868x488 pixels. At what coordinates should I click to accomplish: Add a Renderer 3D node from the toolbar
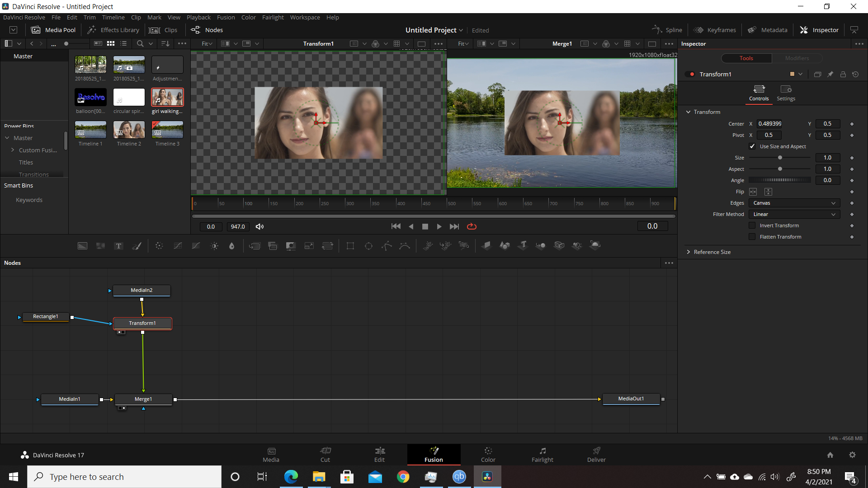click(595, 245)
